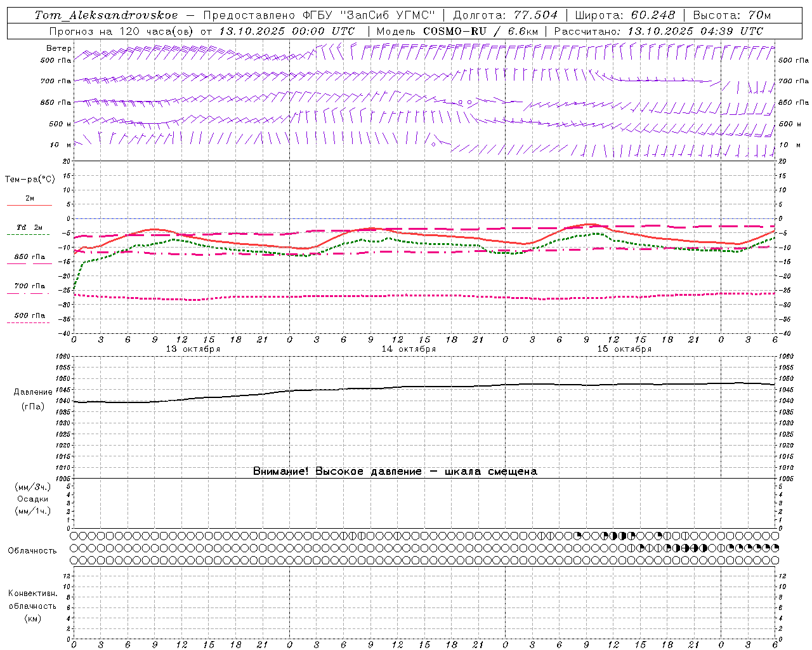Click the '2м' temperature legend entry
812x650 pixels.
30,198
